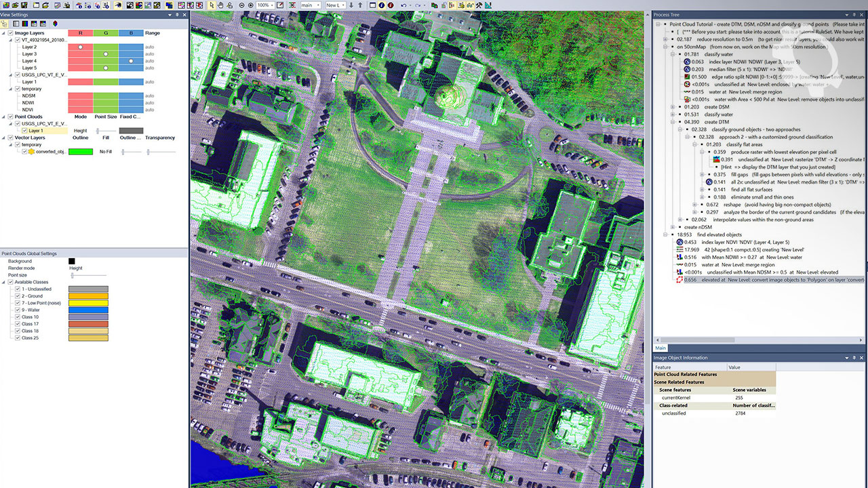Open the 'main' map dropdown

coord(318,5)
